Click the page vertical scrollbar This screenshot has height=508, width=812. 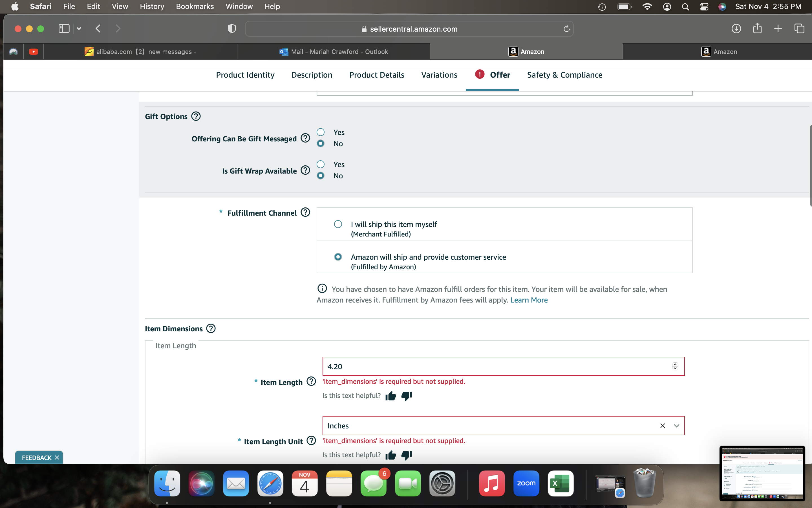point(810,165)
